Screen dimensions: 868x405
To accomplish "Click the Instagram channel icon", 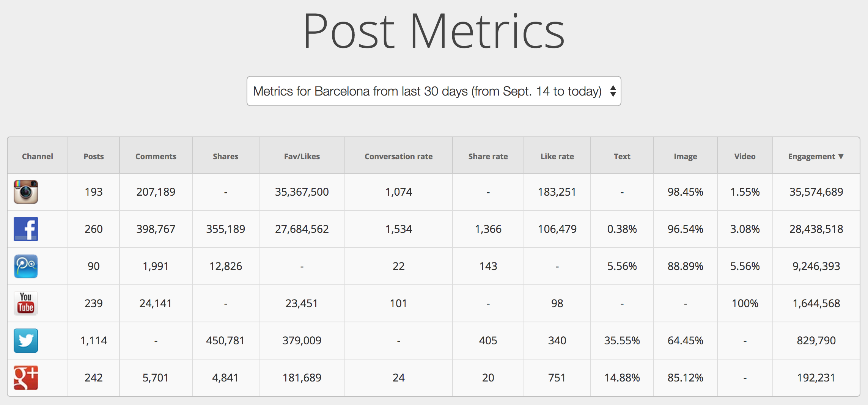I will pos(26,192).
